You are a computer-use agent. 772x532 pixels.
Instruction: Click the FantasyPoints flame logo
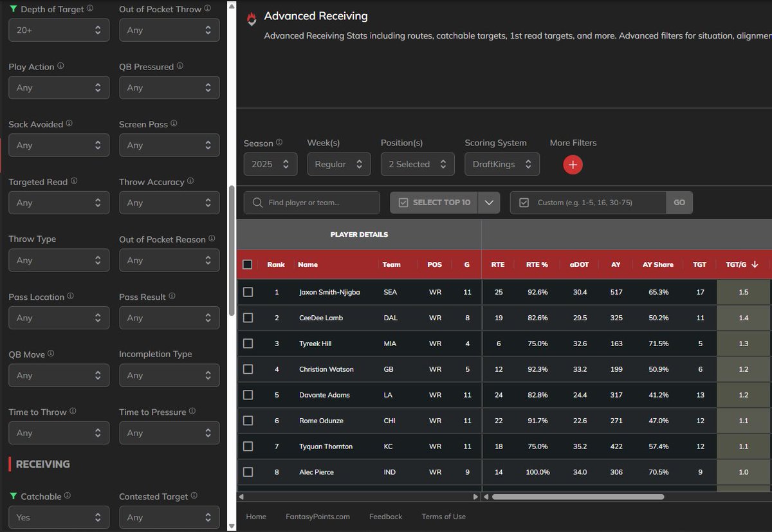(252, 18)
